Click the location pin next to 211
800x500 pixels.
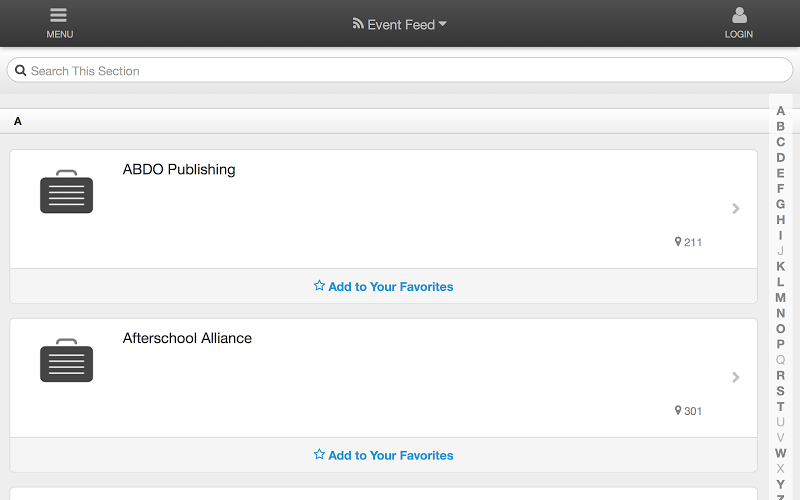[x=678, y=242]
